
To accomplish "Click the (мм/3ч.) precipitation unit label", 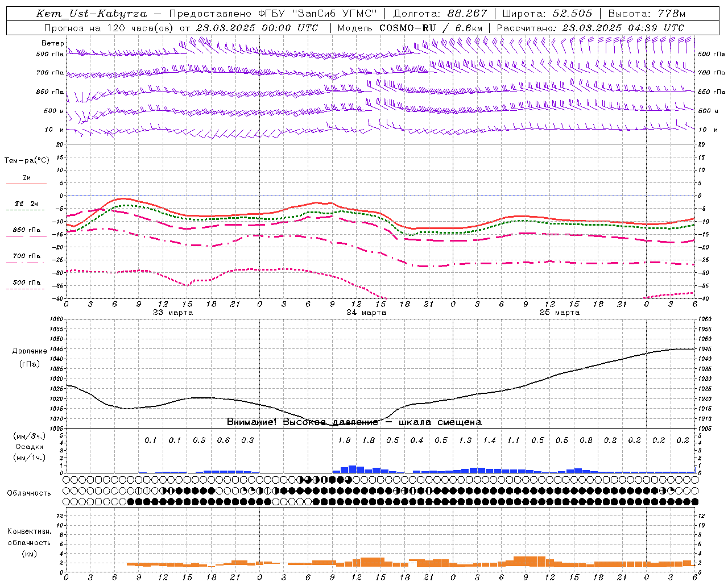I will (29, 436).
